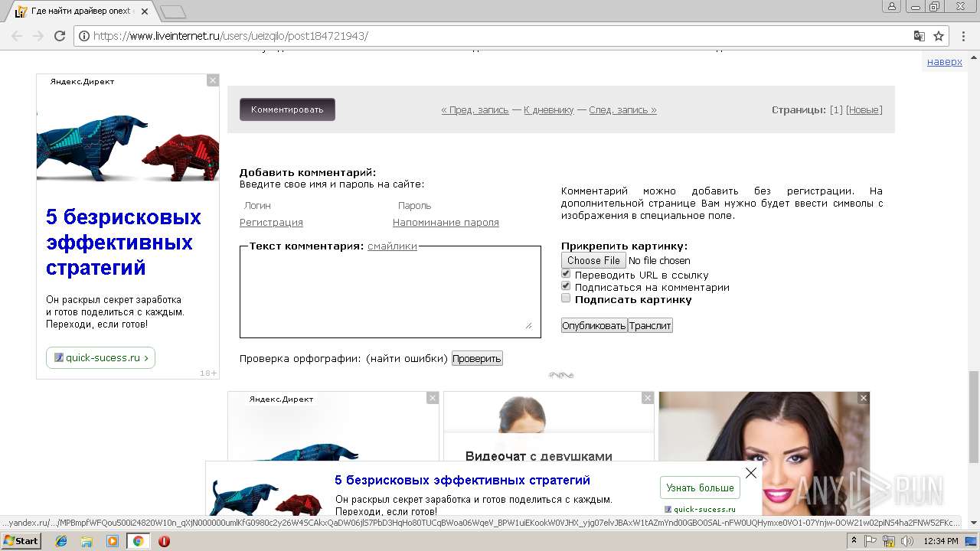Click the address bar URL
Image resolution: width=980 pixels, height=551 pixels.
click(230, 36)
